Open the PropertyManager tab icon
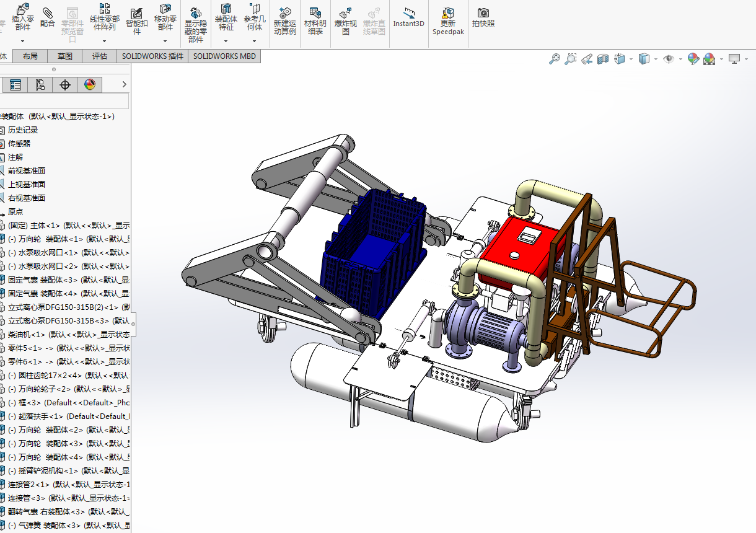 [x=15, y=85]
